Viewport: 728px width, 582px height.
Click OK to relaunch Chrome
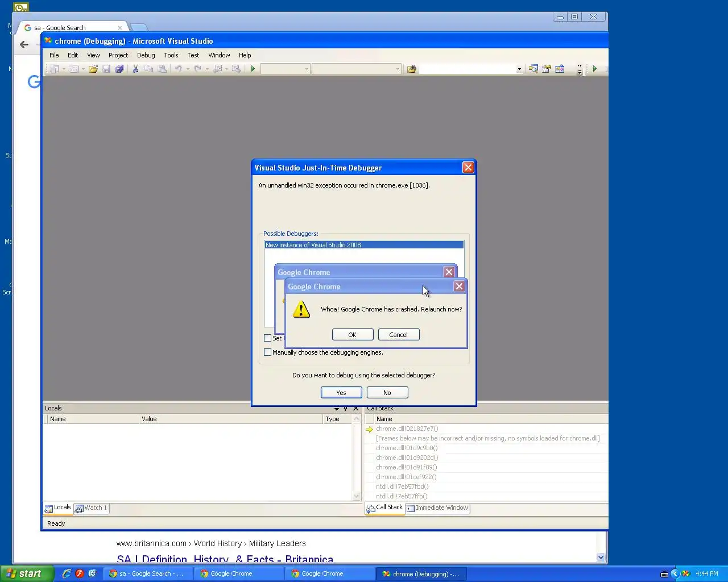coord(353,335)
